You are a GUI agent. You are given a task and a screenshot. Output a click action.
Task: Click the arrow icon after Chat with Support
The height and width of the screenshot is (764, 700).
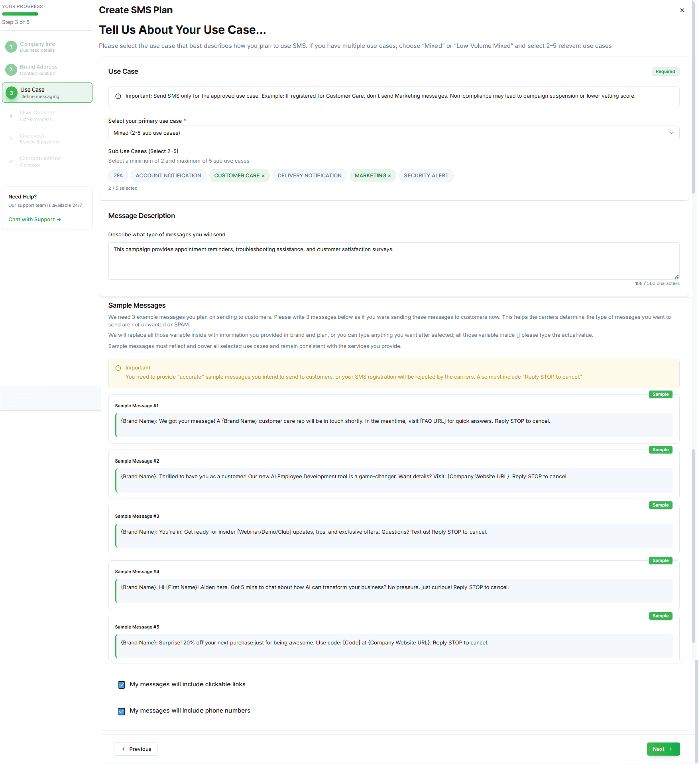click(59, 219)
